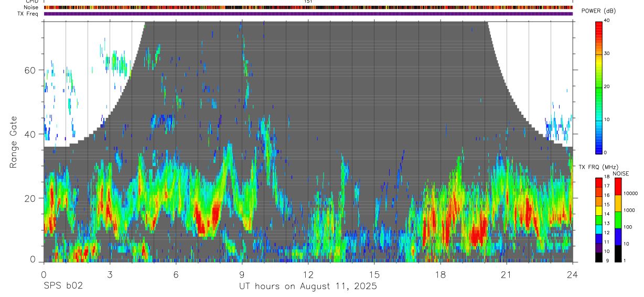Click the power colorbar gradient scale
644x297 pixels.
click(598, 87)
